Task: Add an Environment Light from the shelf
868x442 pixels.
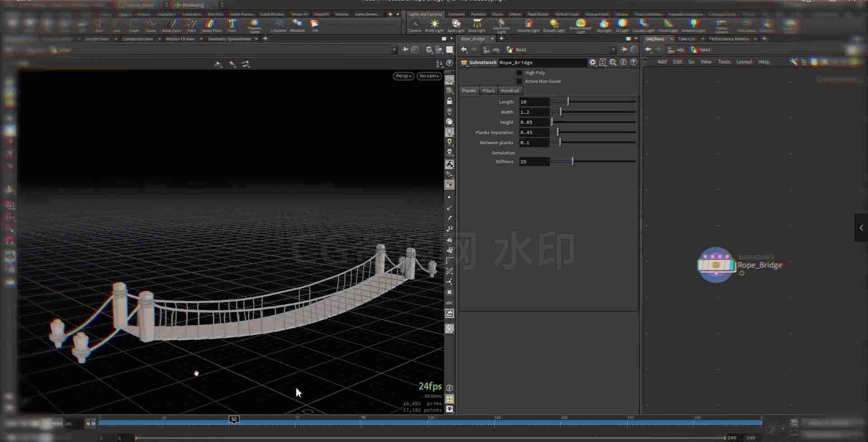Action: click(x=580, y=26)
